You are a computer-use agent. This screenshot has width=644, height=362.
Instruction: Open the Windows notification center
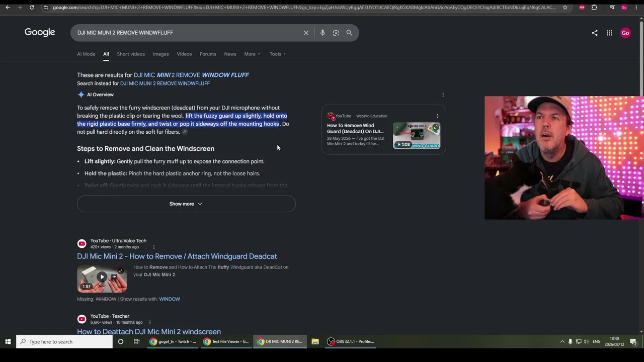point(633,342)
